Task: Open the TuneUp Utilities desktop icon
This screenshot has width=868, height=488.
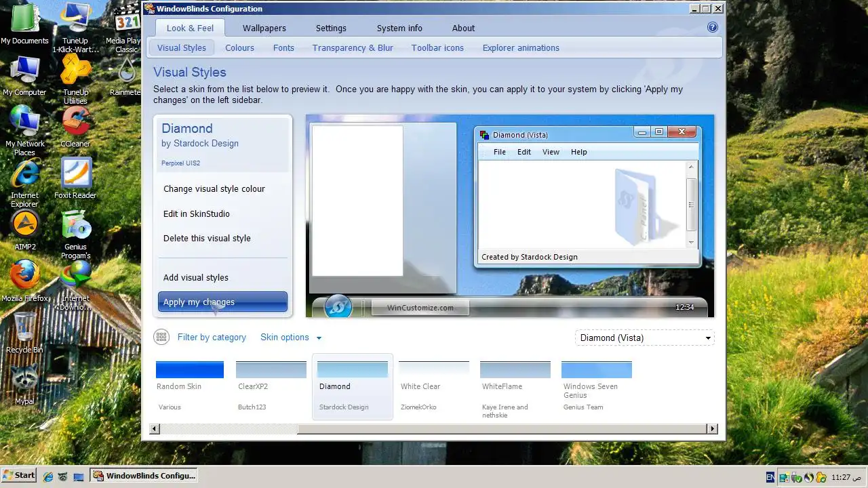Action: [x=76, y=79]
